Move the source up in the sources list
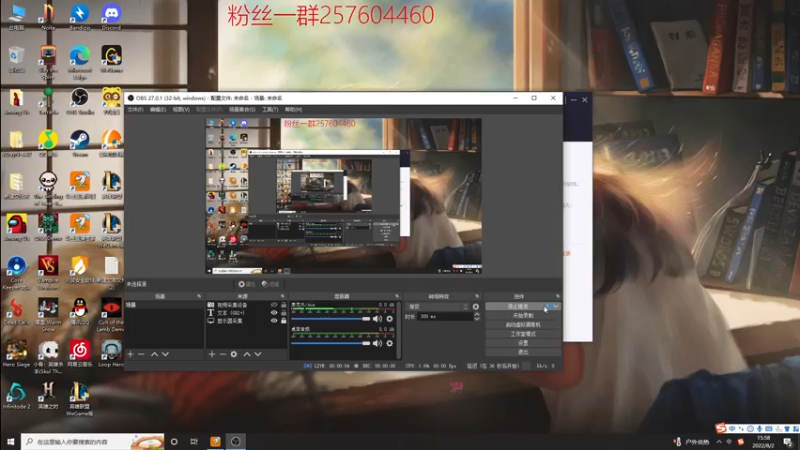 [x=247, y=354]
